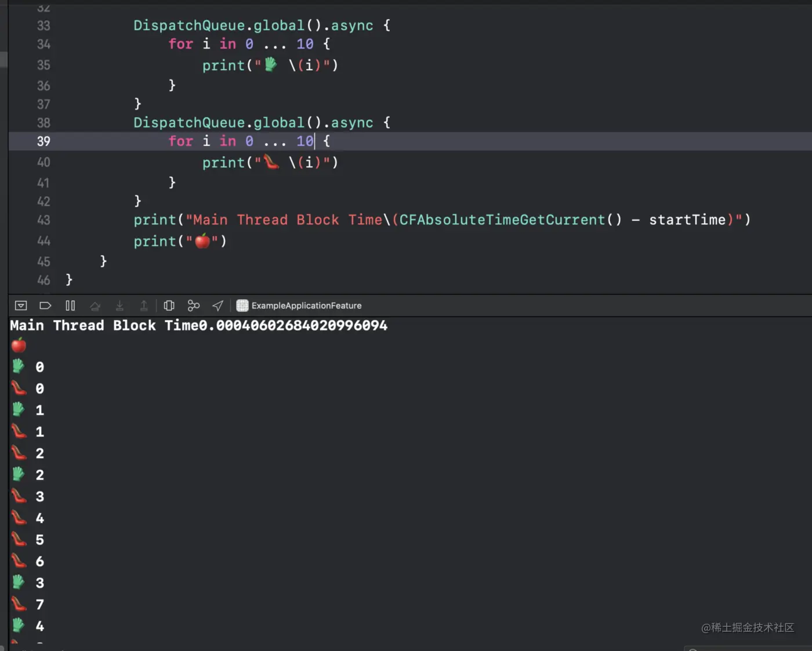This screenshot has height=651, width=812.
Task: Click the Main Thread Block Time print statement
Action: [x=442, y=220]
